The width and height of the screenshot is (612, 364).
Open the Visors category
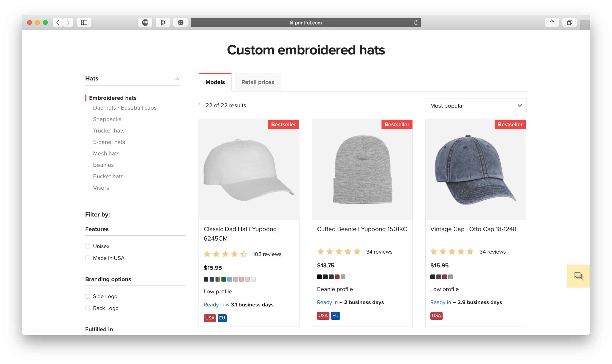[101, 188]
